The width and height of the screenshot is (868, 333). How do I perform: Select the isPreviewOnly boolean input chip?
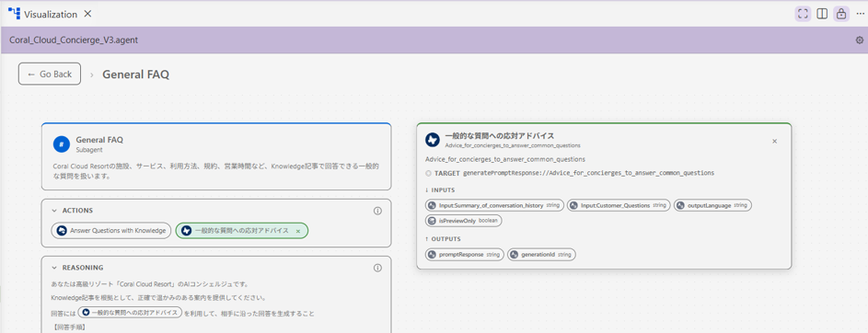tap(463, 220)
